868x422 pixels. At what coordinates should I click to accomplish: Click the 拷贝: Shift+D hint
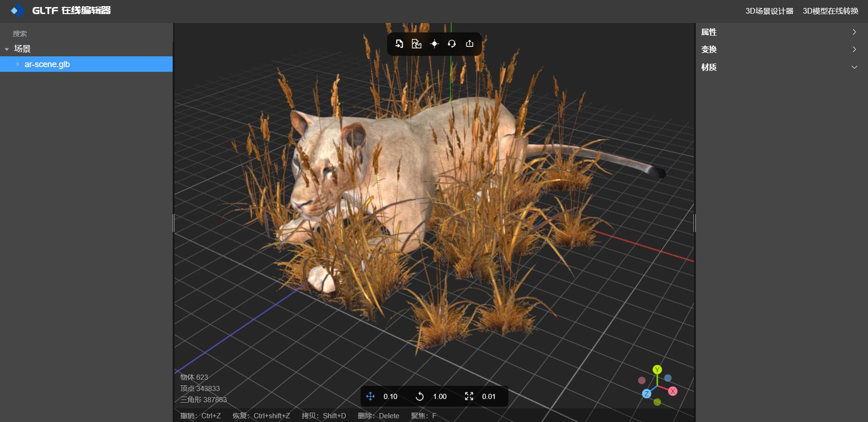(324, 415)
